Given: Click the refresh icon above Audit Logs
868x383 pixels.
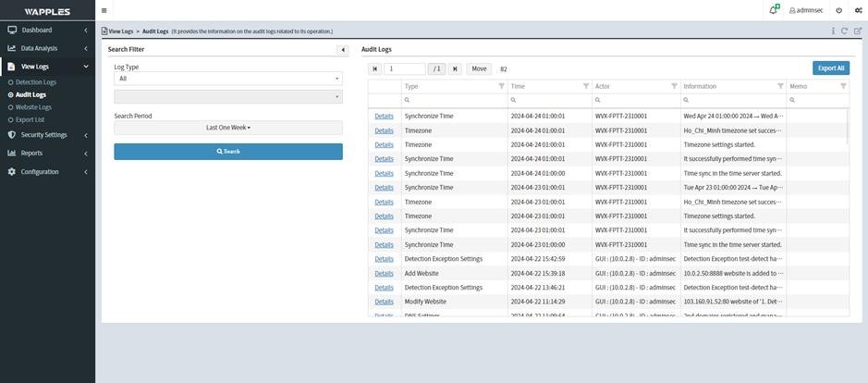Looking at the screenshot, I should pos(845,31).
